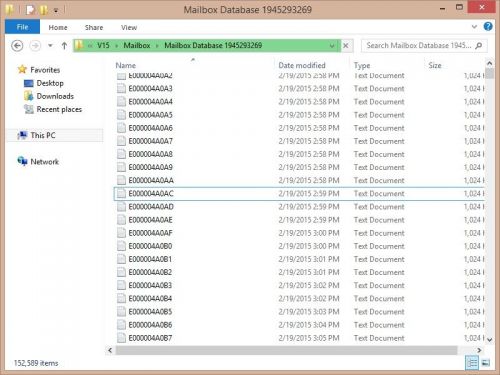Click the Favorites star icon
500x375 pixels.
(x=22, y=69)
